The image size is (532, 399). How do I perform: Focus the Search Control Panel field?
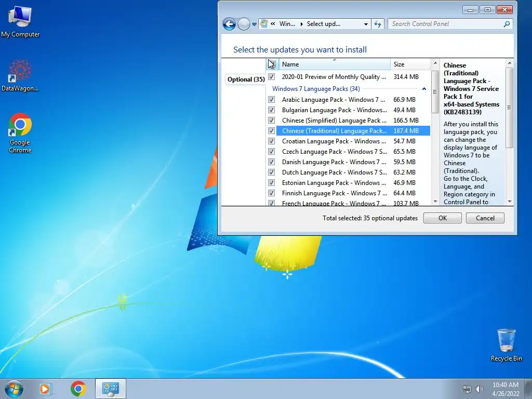click(450, 24)
